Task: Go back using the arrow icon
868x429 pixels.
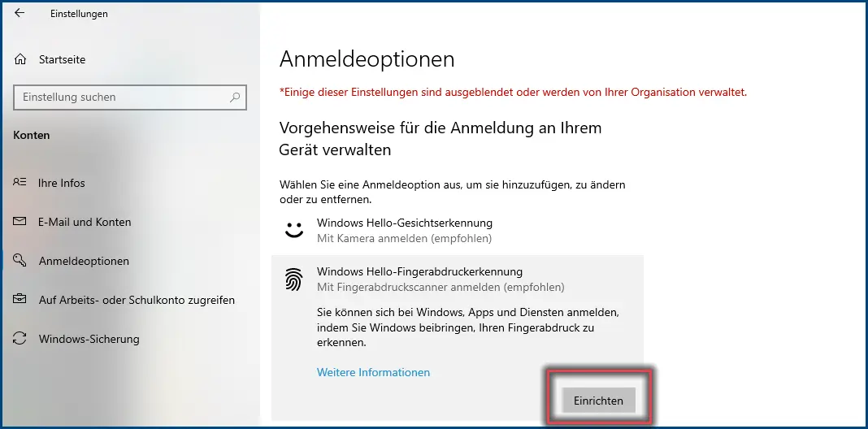Action: (20, 13)
